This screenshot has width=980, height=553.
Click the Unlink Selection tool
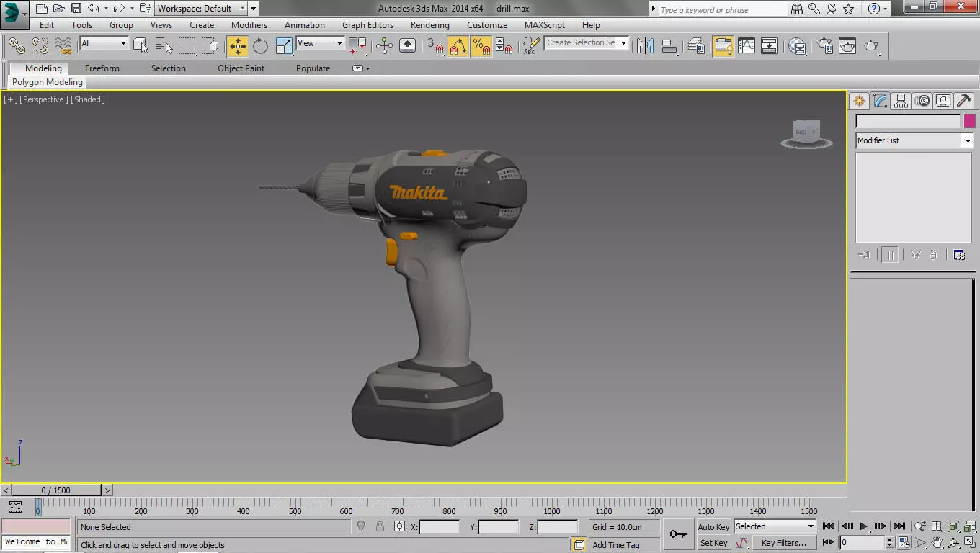click(x=40, y=46)
